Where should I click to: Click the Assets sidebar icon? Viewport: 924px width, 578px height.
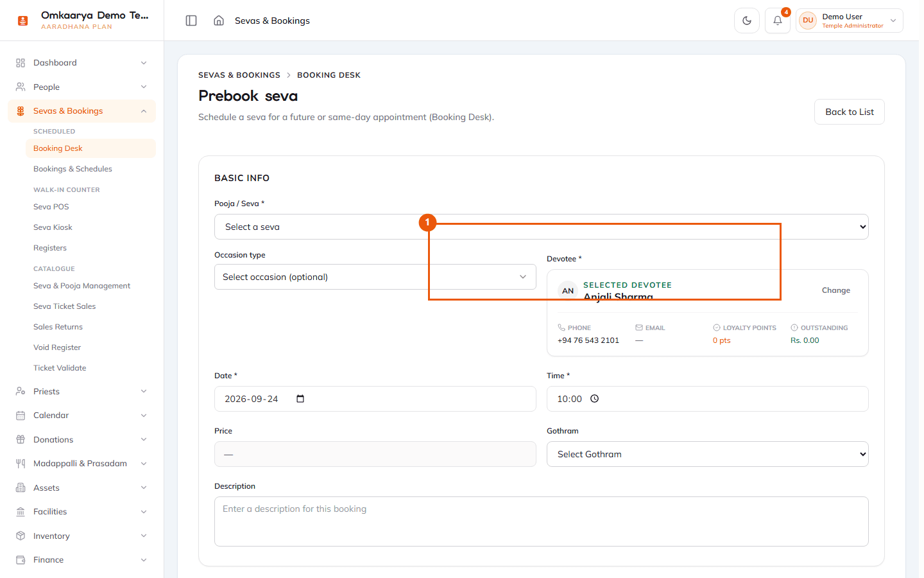click(x=21, y=487)
